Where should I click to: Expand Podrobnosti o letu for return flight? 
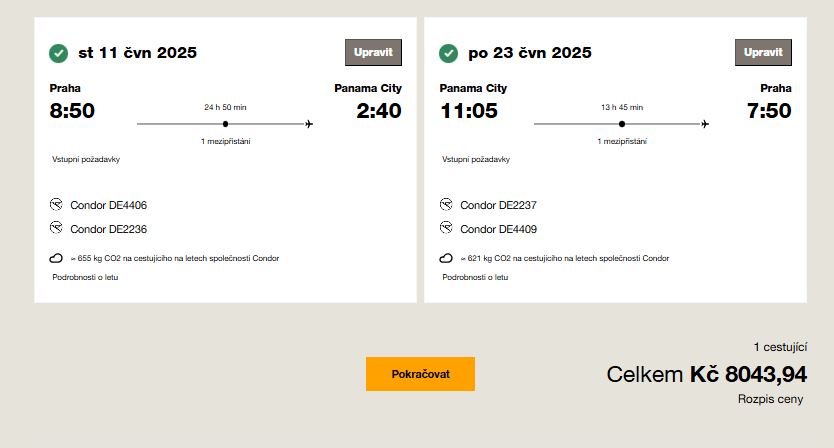475,277
